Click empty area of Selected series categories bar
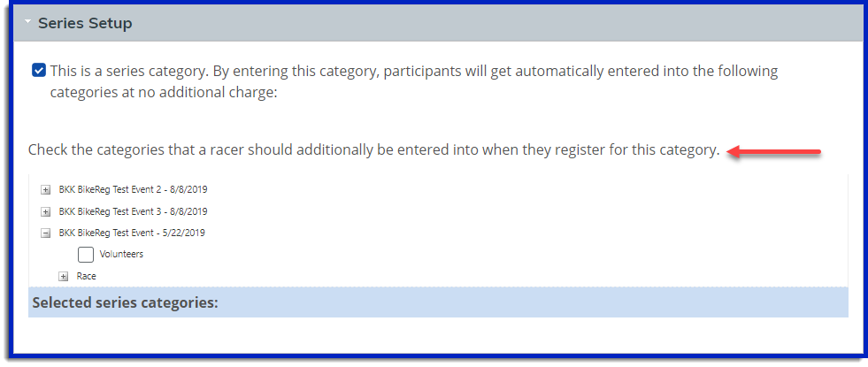The image size is (868, 367). 531,303
